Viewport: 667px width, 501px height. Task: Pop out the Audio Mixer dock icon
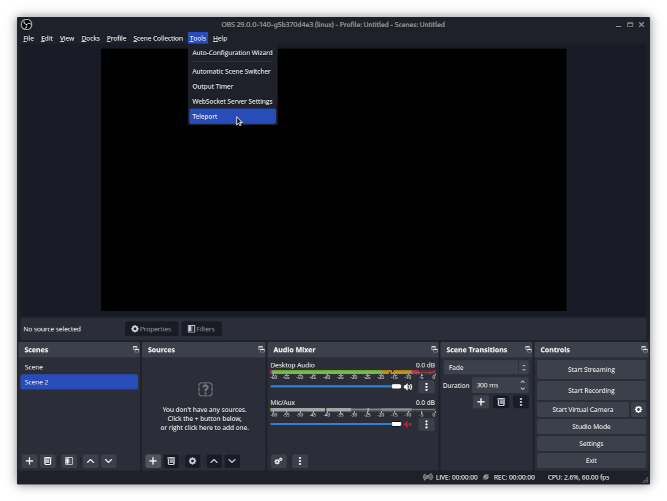(x=434, y=349)
